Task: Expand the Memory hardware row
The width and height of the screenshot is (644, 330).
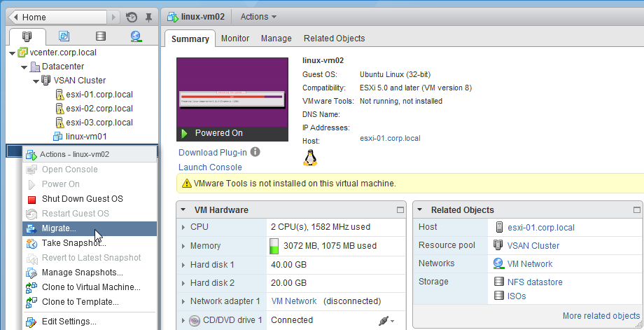Action: tap(183, 246)
